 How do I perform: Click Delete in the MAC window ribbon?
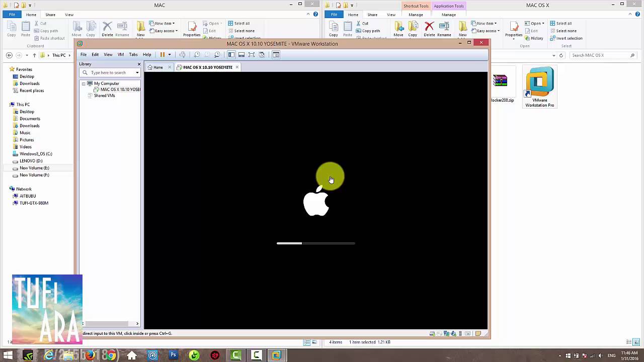tap(107, 29)
